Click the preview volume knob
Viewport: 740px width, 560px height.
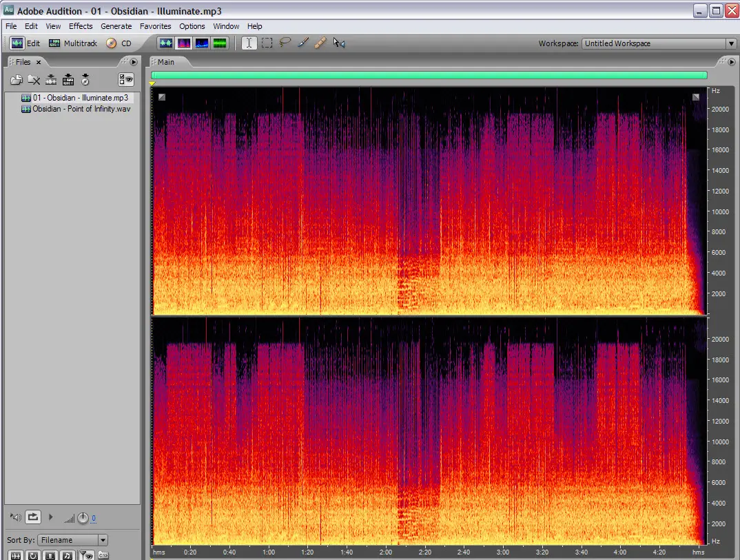point(83,518)
